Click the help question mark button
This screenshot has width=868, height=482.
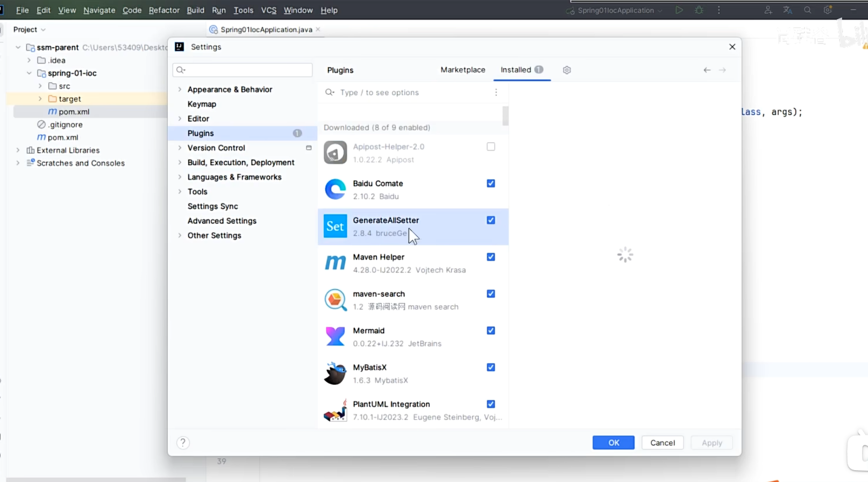click(183, 443)
